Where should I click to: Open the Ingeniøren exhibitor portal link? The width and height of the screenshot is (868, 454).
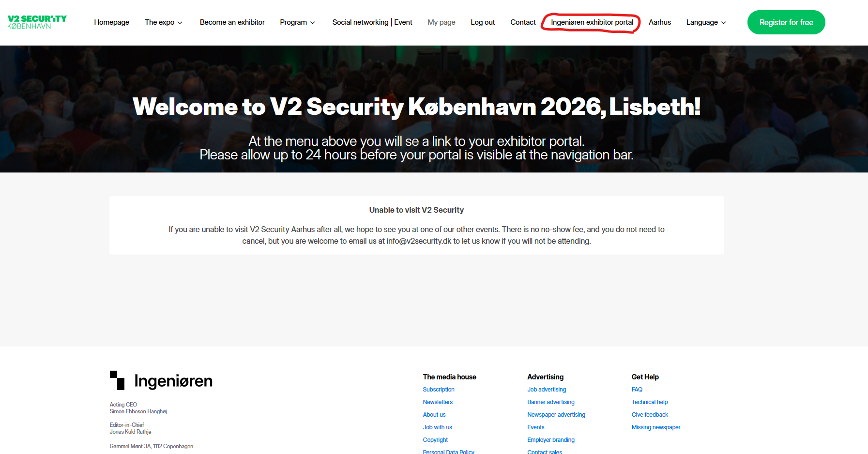(x=592, y=22)
